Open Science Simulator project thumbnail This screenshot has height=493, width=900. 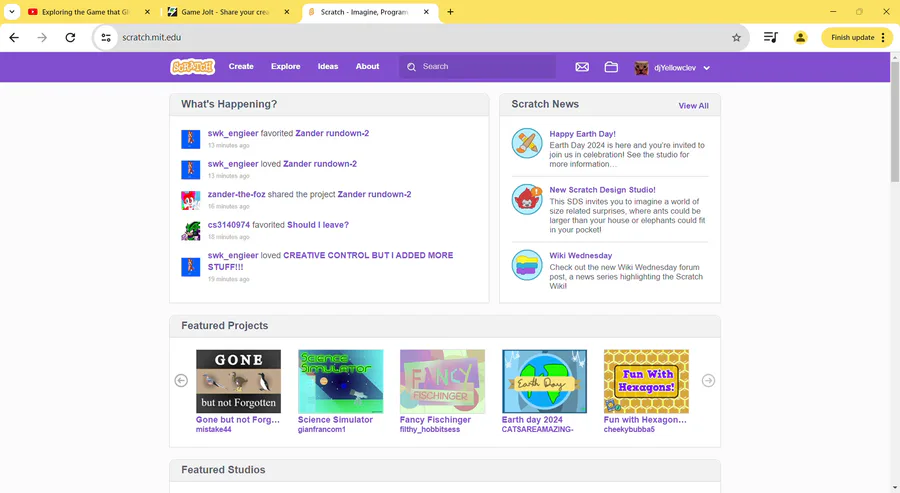tap(340, 381)
